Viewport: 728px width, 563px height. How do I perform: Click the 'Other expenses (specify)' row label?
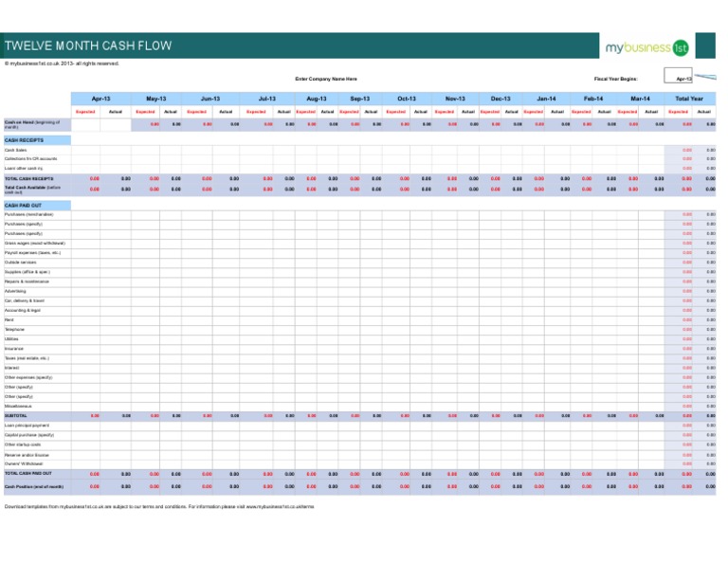pyautogui.click(x=28, y=377)
